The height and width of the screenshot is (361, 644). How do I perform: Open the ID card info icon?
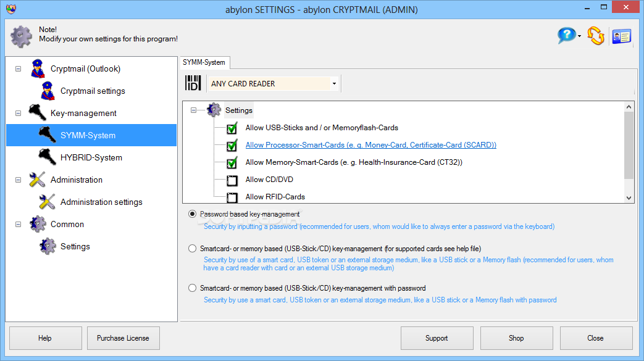pos(621,36)
